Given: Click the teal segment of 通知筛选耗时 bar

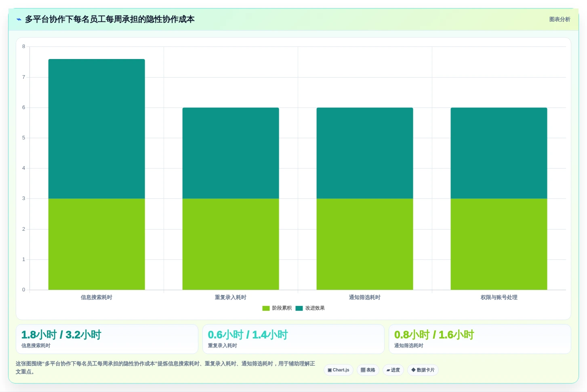Looking at the screenshot, I should 365,153.
